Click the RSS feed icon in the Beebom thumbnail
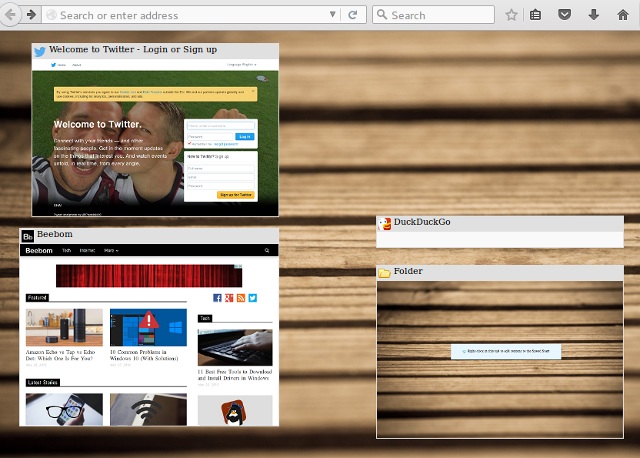640x458 pixels. pyautogui.click(x=241, y=298)
